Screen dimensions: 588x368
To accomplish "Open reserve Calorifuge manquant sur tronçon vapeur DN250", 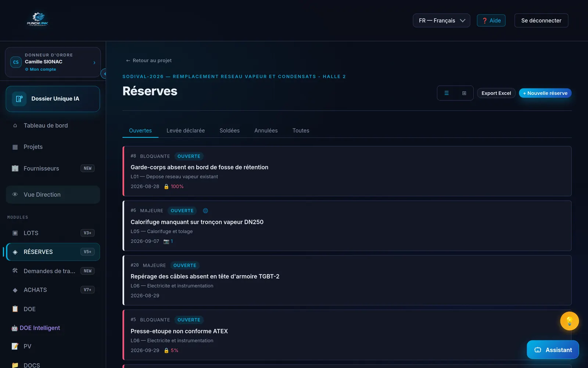I will [x=347, y=226].
